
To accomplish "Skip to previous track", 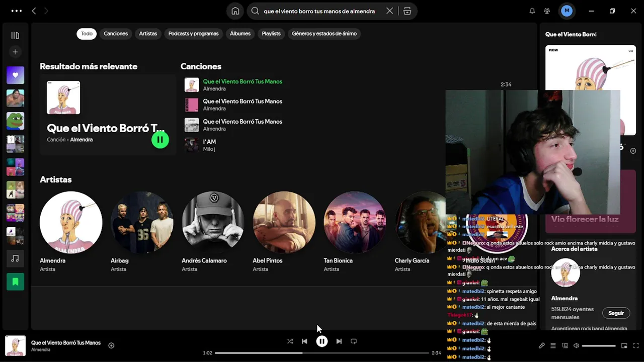I will pyautogui.click(x=304, y=341).
